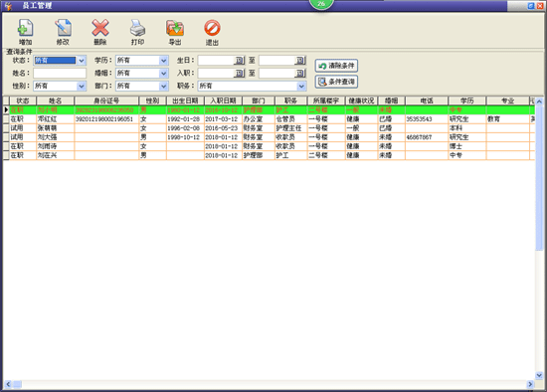Open the 生日 end date calendar picker
This screenshot has width=547, height=392.
(300, 61)
